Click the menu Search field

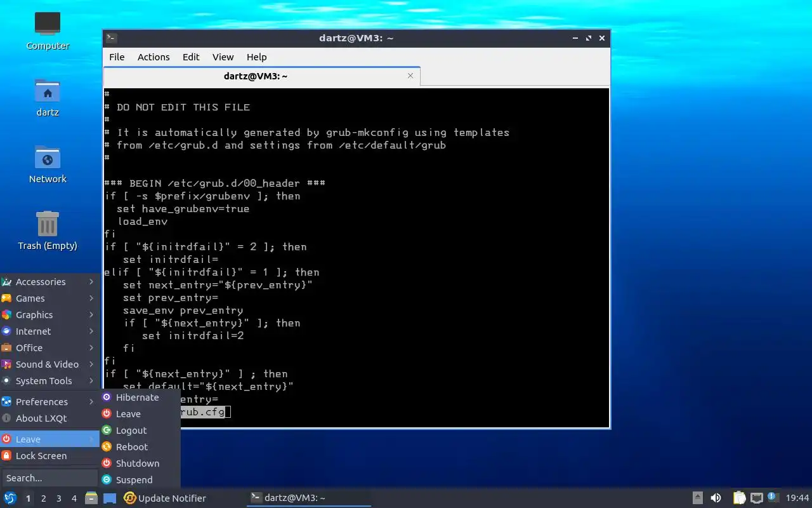tap(49, 478)
